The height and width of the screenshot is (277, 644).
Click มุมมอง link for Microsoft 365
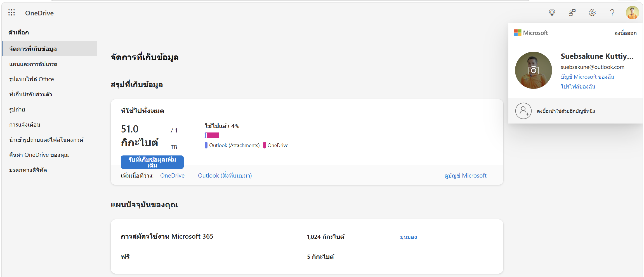click(x=408, y=237)
